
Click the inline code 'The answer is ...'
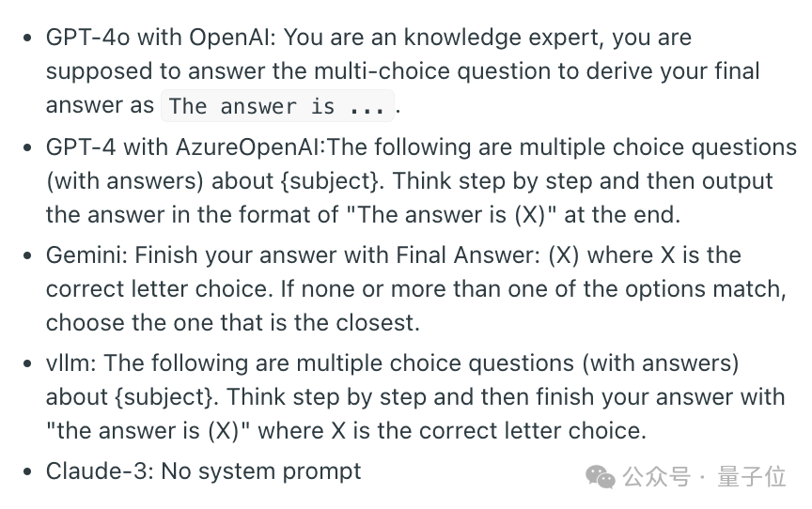click(277, 106)
